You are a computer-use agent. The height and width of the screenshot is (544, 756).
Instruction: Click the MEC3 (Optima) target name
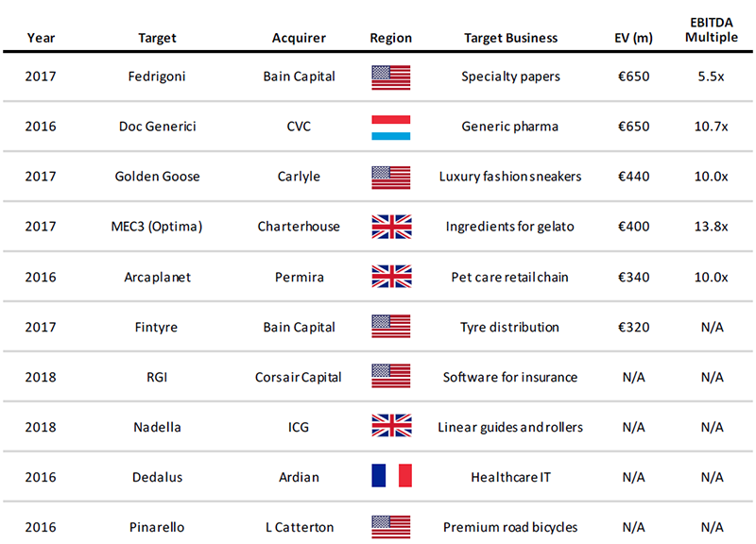[157, 227]
